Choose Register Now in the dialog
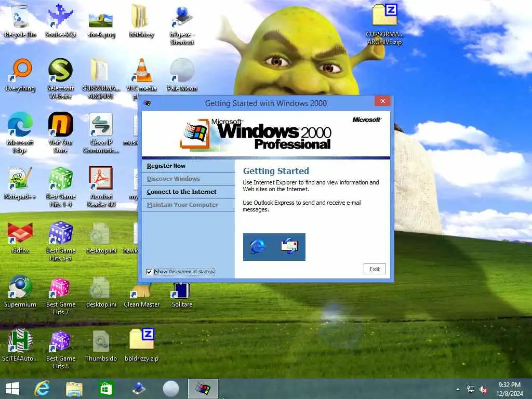532x399 pixels. tap(166, 166)
